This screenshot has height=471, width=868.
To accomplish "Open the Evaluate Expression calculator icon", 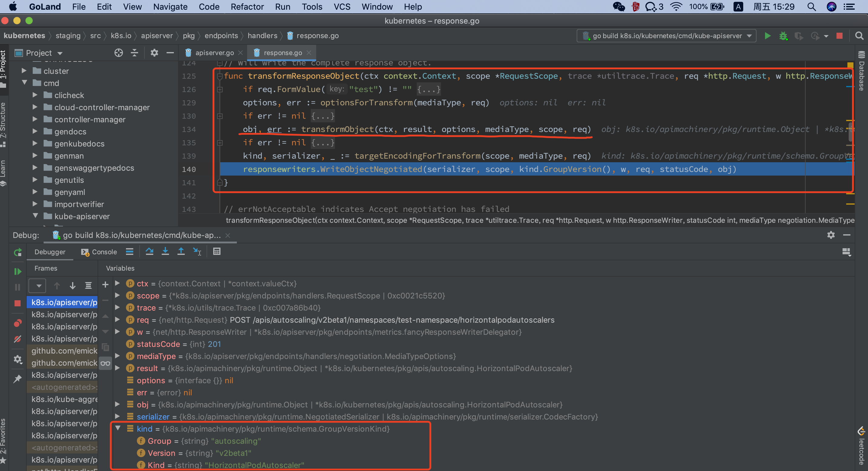I will coord(217,252).
